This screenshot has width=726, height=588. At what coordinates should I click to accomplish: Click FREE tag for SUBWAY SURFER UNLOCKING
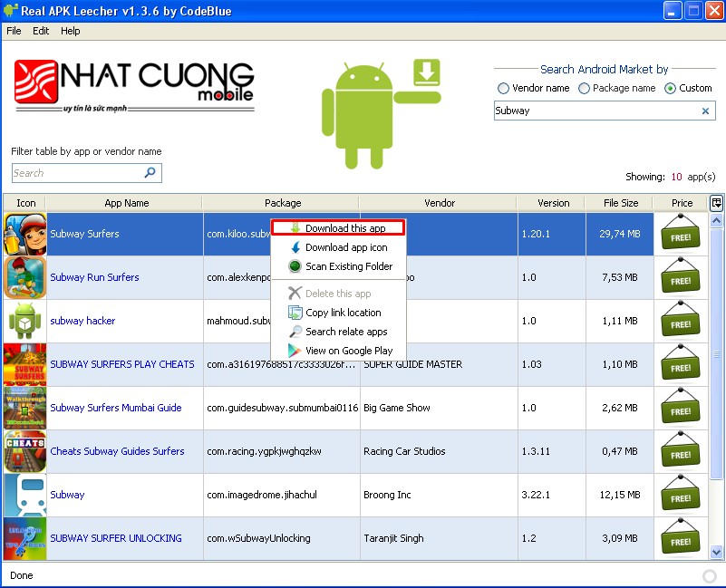click(x=680, y=537)
